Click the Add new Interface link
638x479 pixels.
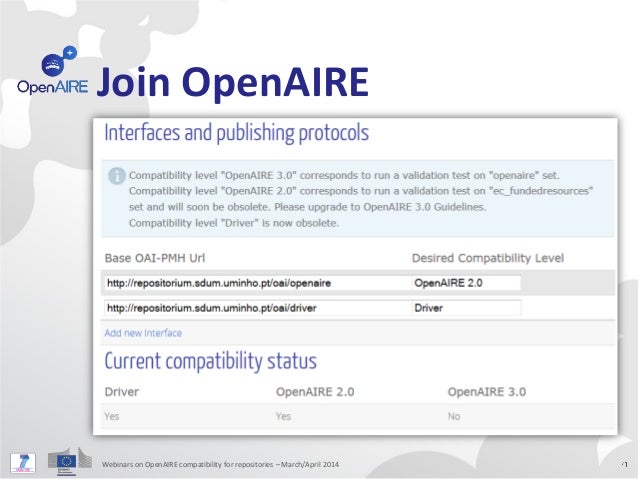click(143, 333)
